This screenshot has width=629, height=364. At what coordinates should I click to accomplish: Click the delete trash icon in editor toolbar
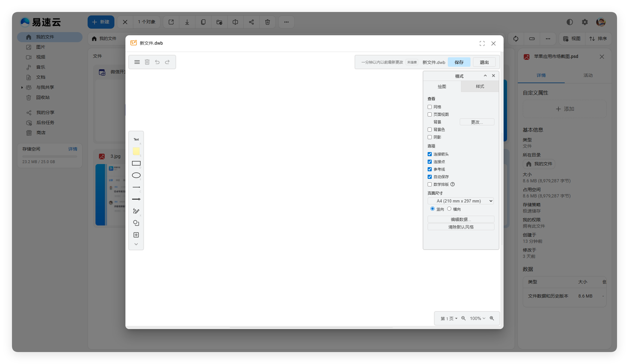(147, 62)
